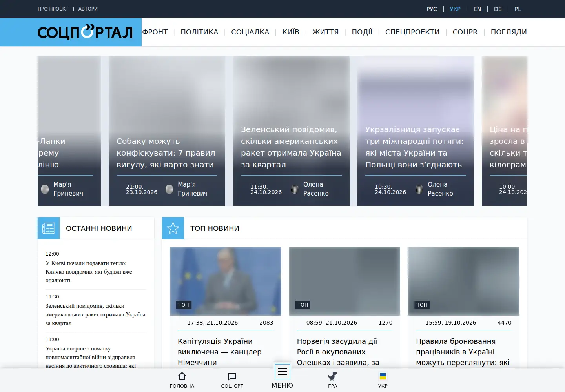Click Олена Расенко avatar on Зеленський card

coord(295,189)
